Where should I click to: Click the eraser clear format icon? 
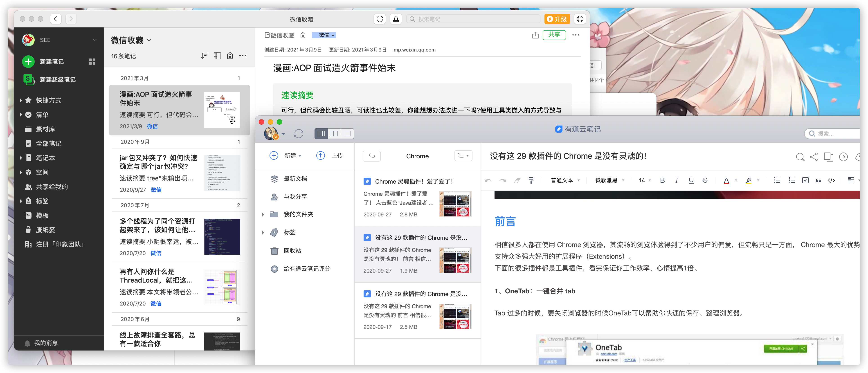coord(517,181)
